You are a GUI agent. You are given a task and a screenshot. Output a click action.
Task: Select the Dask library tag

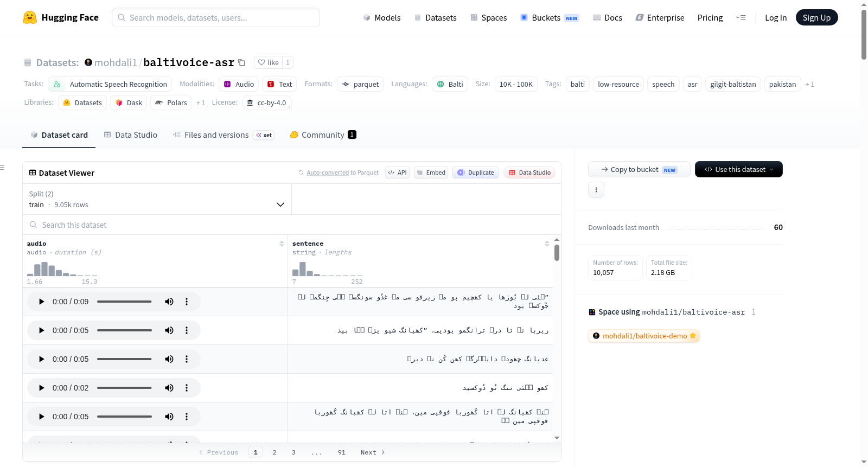pos(129,103)
